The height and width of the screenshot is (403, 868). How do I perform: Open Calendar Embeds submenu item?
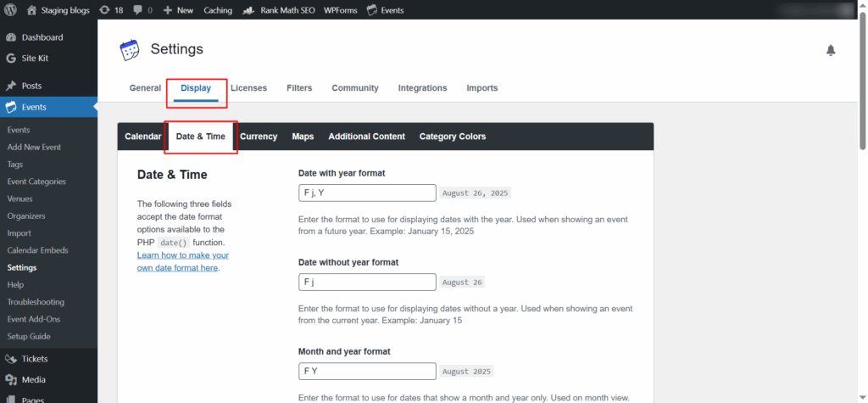coord(37,250)
